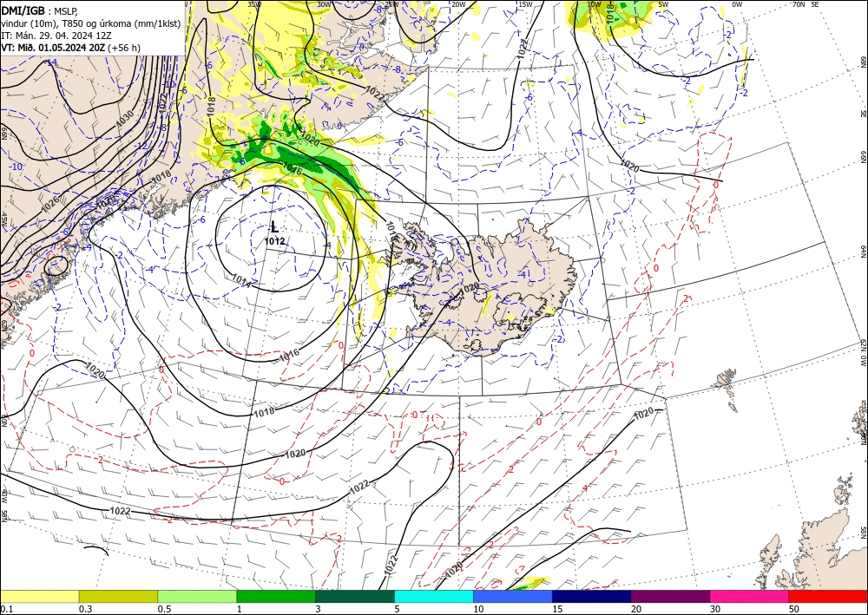This screenshot has height=615, width=868.
Task: Select the red 50+ legend color band
Action: point(828,596)
